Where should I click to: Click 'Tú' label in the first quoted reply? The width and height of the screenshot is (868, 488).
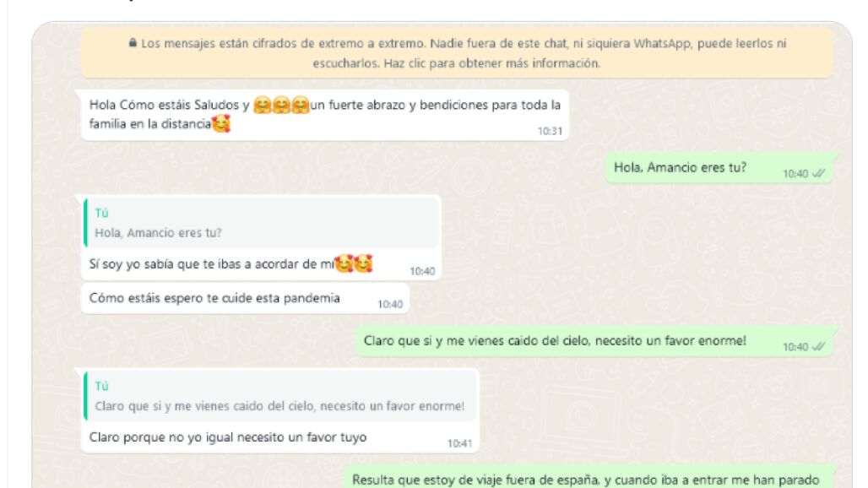[x=101, y=213]
